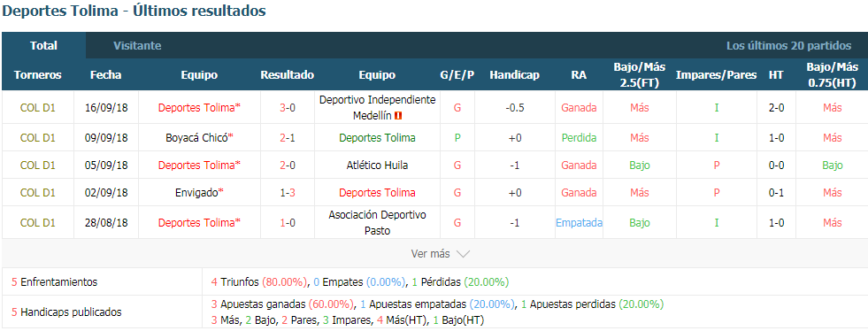Click the red card icon beside Medellín

click(x=398, y=116)
